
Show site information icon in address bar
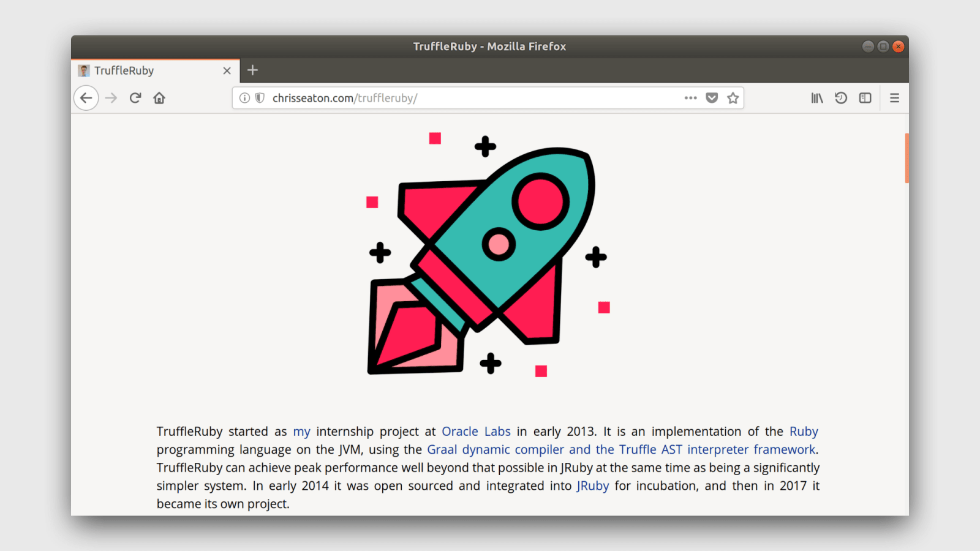point(244,98)
